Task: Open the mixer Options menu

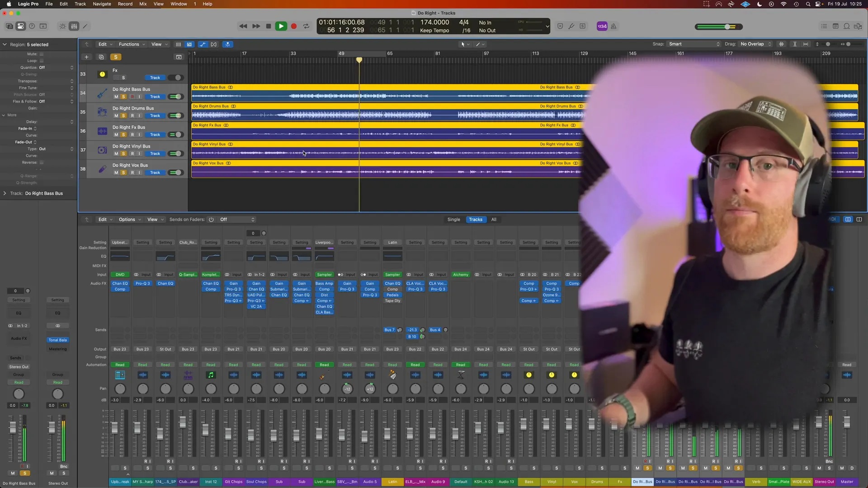Action: (x=130, y=220)
